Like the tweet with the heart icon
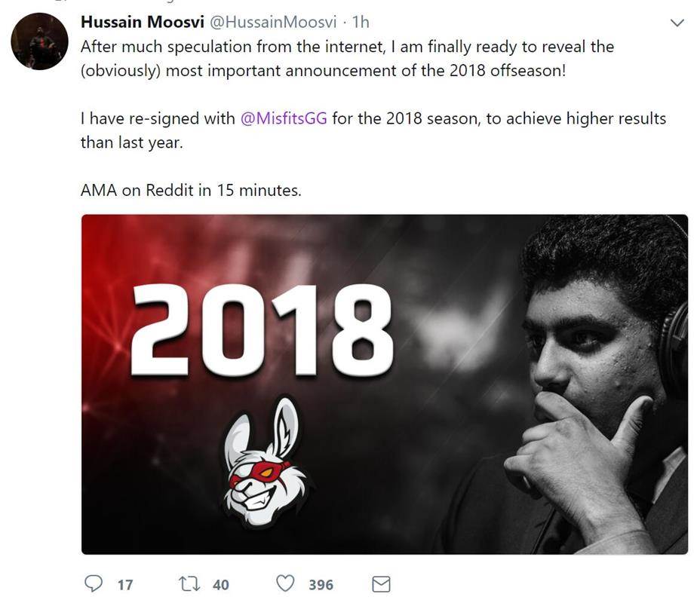 pos(284,584)
